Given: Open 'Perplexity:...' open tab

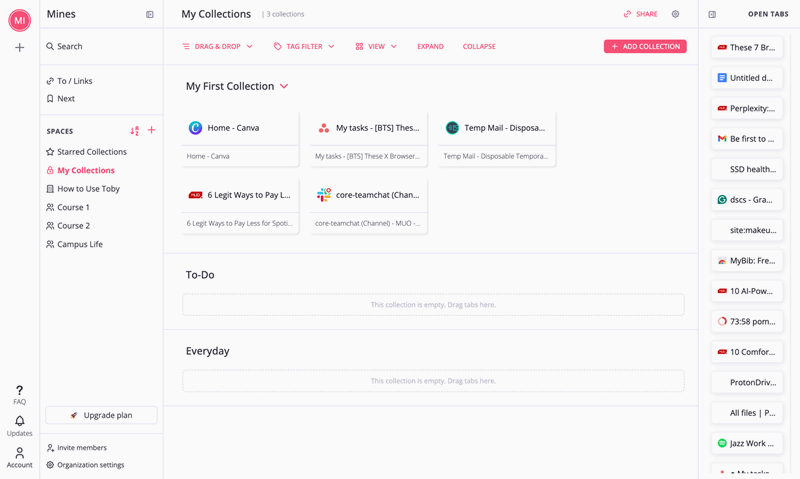Looking at the screenshot, I should pyautogui.click(x=747, y=108).
